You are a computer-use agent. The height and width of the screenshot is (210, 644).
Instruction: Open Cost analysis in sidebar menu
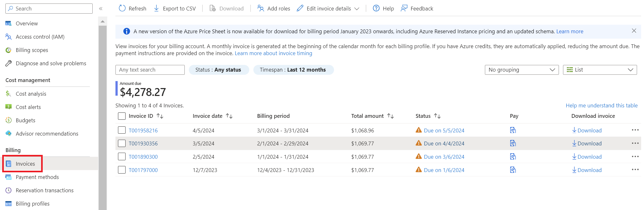31,94
